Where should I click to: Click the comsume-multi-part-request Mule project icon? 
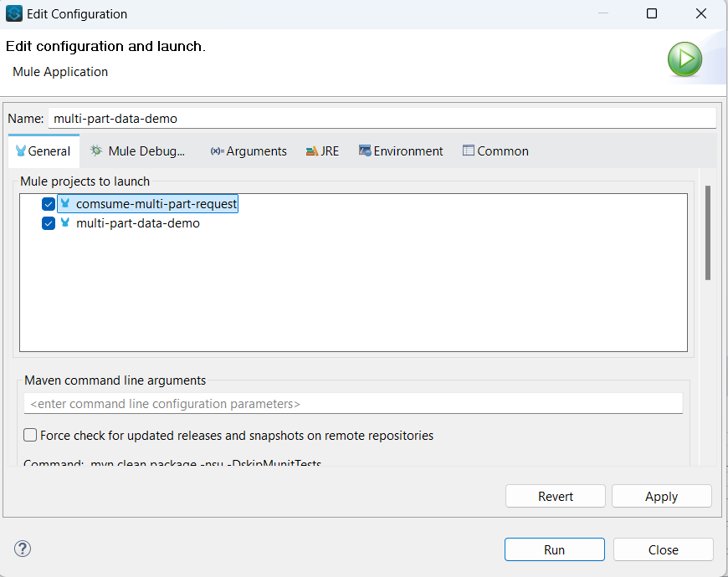coord(65,203)
